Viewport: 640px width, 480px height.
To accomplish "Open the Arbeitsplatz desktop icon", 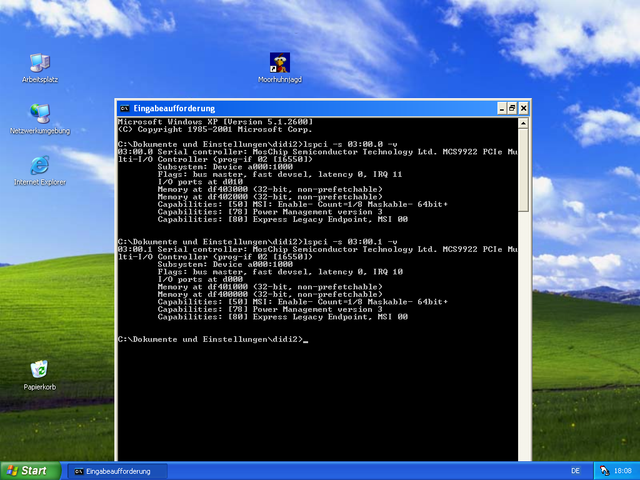I will click(40, 68).
